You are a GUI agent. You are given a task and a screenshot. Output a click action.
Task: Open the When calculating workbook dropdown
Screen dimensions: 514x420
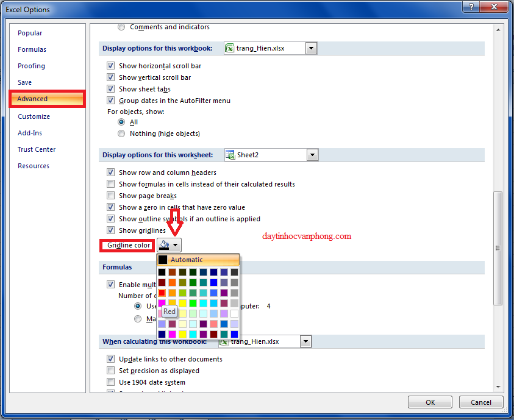coord(305,342)
